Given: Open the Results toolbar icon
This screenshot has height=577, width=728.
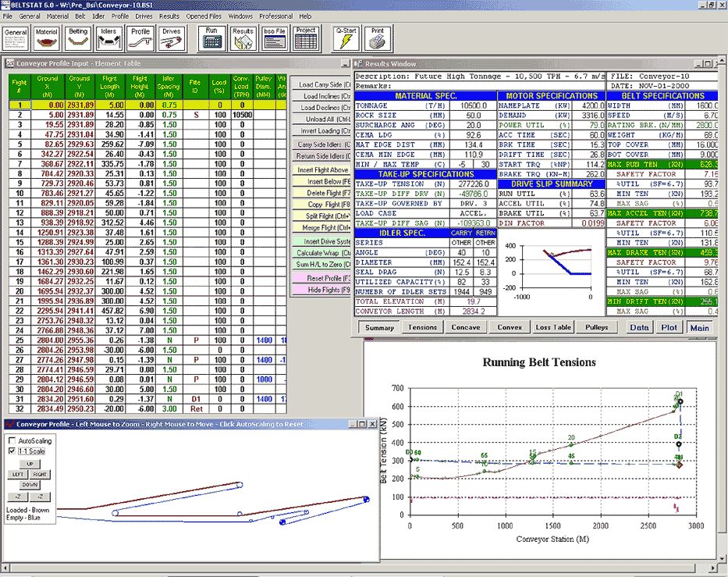Looking at the screenshot, I should (243, 38).
